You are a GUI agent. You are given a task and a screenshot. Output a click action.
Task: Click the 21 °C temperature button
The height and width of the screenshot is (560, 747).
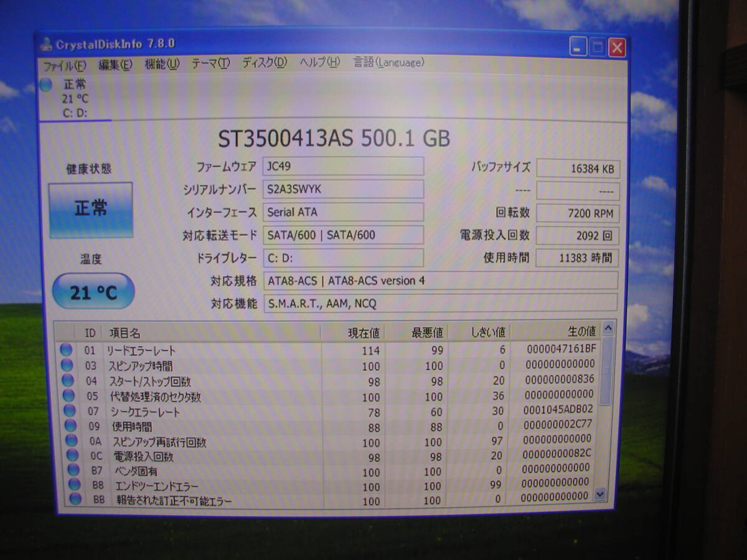(x=93, y=291)
